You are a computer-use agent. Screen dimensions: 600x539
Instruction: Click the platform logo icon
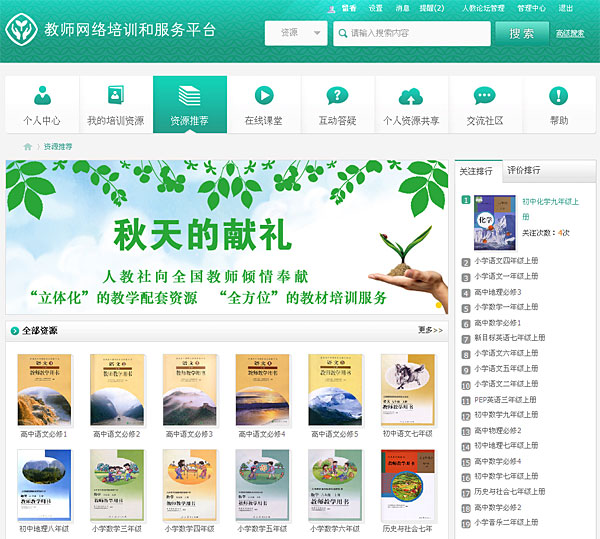point(22,31)
